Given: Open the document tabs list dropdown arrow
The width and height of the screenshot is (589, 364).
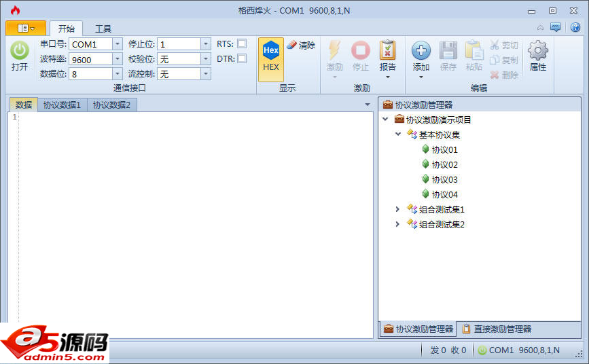Looking at the screenshot, I should [368, 105].
